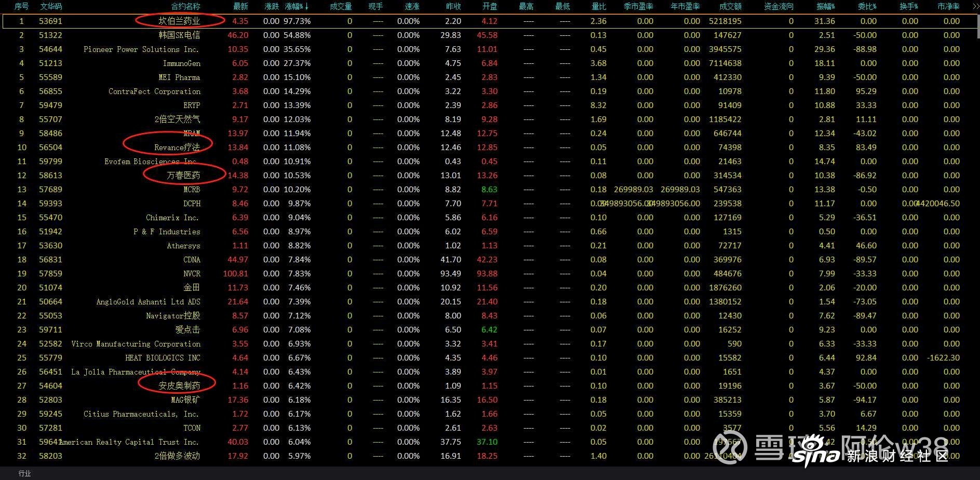Screen dimensions: 980x480
Task: Click the 序号 column header
Action: click(21, 6)
